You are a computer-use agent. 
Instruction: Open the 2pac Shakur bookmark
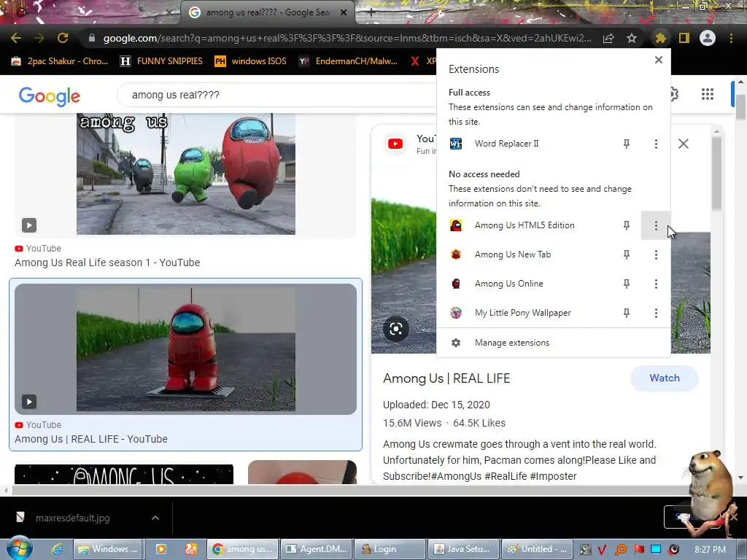(x=60, y=61)
